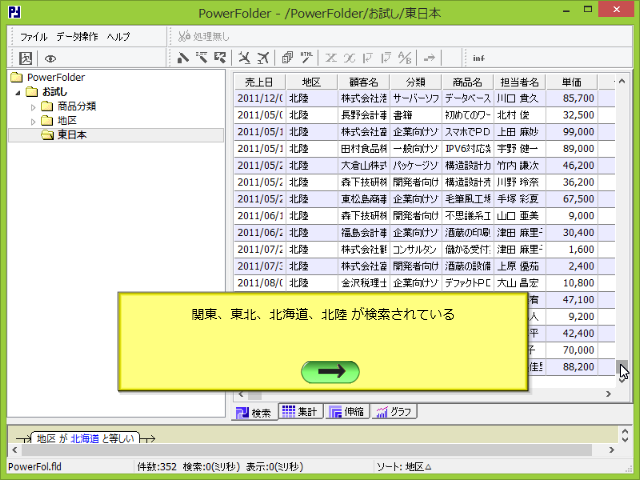This screenshot has width=640, height=480.
Task: Click the stacked-pages copy icon
Action: 287,58
